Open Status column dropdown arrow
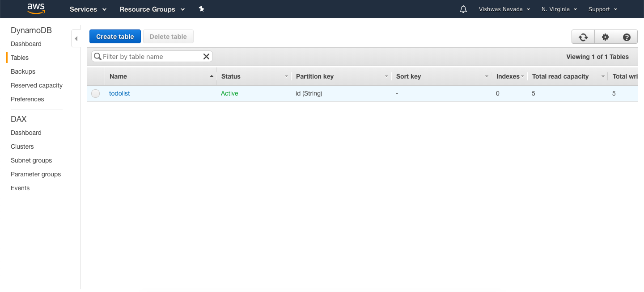This screenshot has width=644, height=292. point(287,76)
